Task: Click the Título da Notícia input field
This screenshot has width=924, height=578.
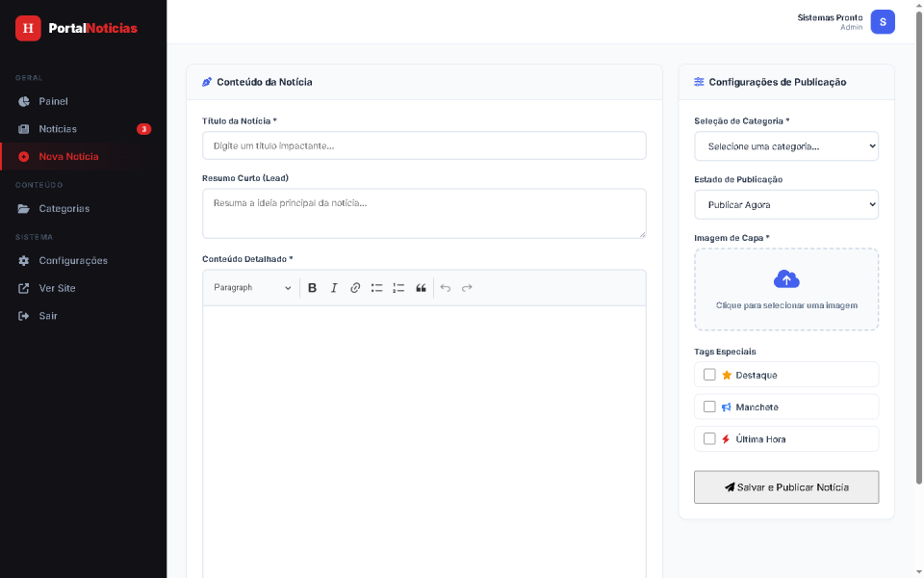Action: (x=424, y=145)
